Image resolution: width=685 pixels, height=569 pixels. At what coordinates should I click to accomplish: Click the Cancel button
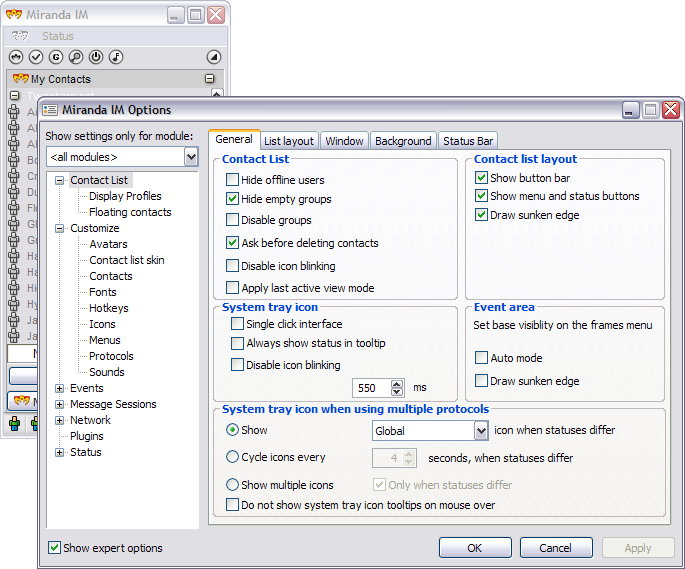point(556,548)
